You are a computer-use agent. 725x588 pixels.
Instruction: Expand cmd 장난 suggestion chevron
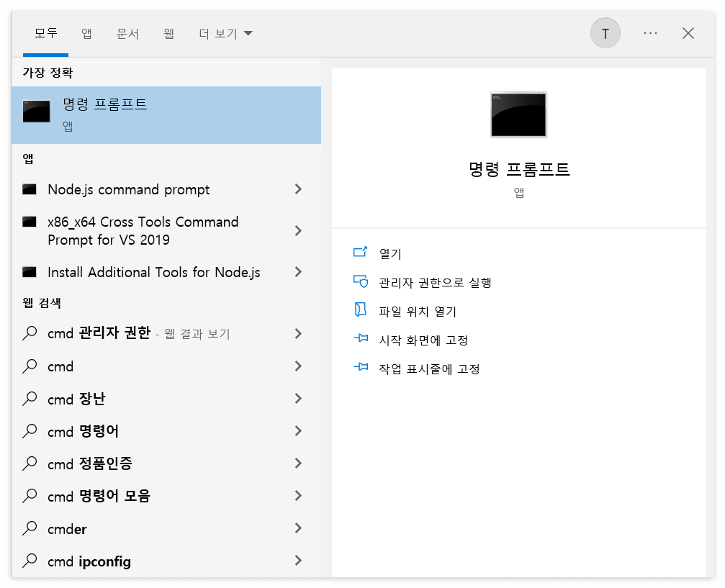pyautogui.click(x=298, y=399)
